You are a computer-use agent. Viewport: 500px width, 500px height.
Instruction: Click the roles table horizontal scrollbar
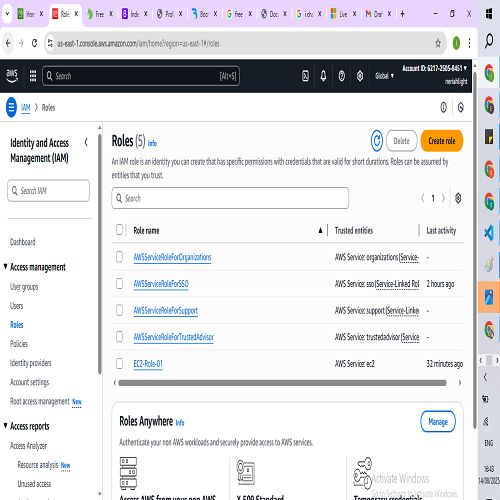282,383
